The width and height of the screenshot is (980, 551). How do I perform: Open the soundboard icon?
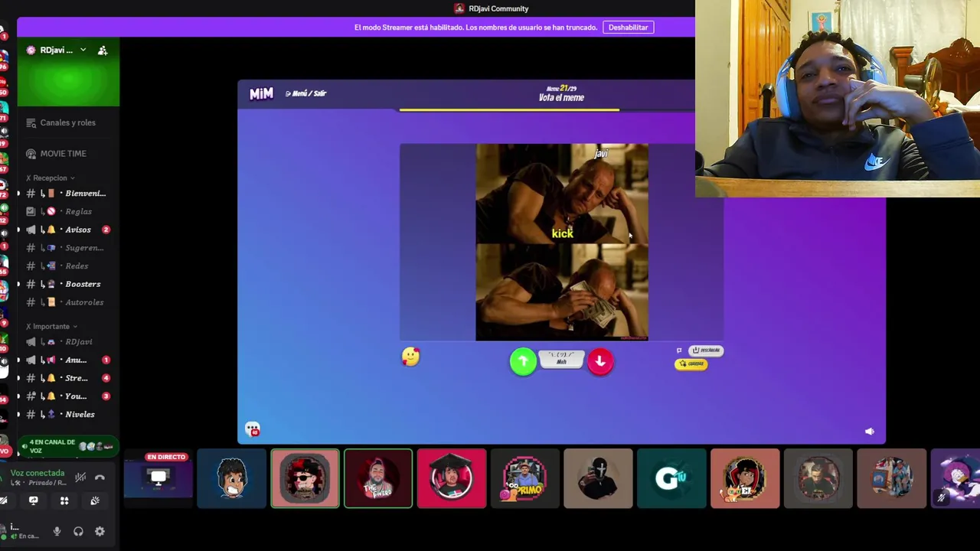click(95, 500)
